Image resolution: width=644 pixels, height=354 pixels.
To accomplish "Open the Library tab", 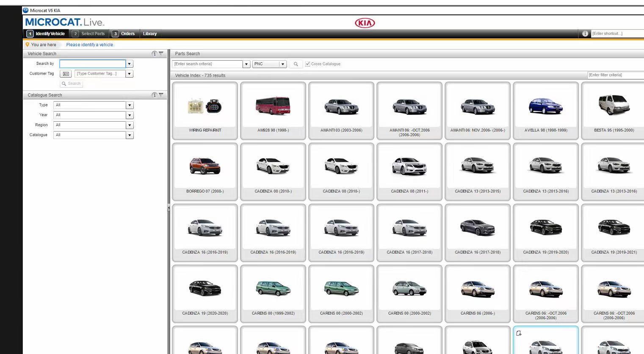I will [x=150, y=33].
